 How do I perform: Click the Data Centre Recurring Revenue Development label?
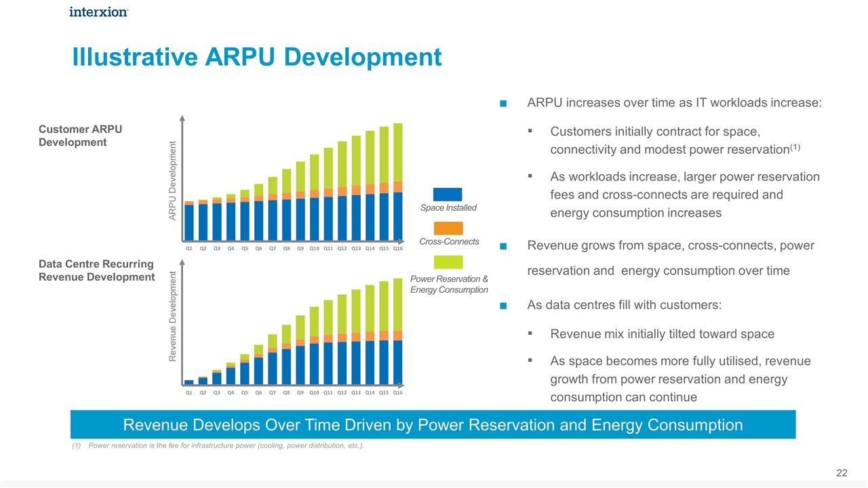click(x=96, y=270)
